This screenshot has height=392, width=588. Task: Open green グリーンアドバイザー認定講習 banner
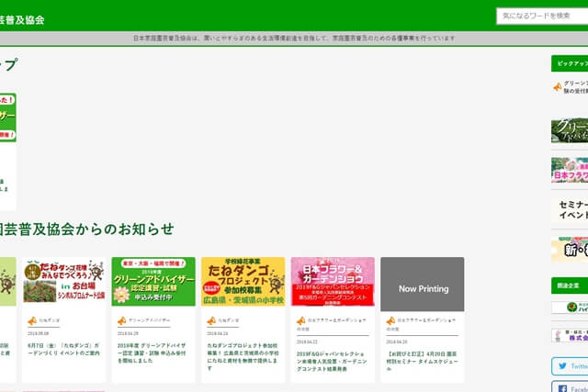153,281
